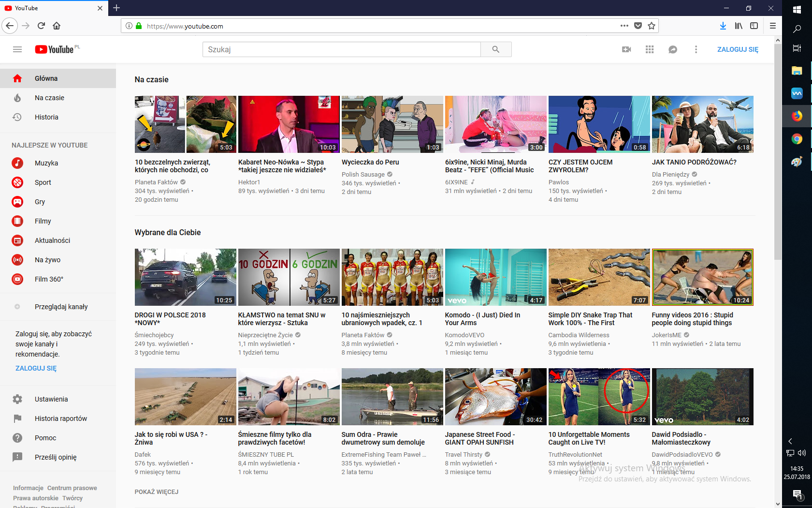812x508 pixels.
Task: Toggle the Firefox sidebar view
Action: pyautogui.click(x=754, y=26)
